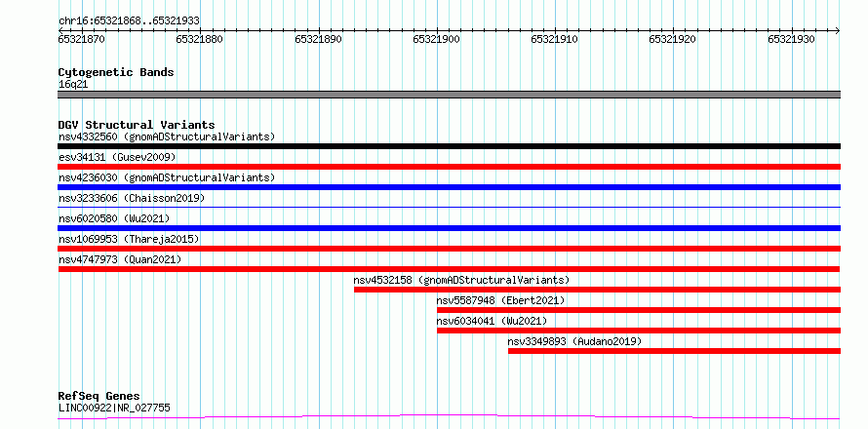Viewport: 868px width, 429px height.
Task: Open variant label nsv4332560 (gnomADStructuralVariants)
Action: click(167, 136)
